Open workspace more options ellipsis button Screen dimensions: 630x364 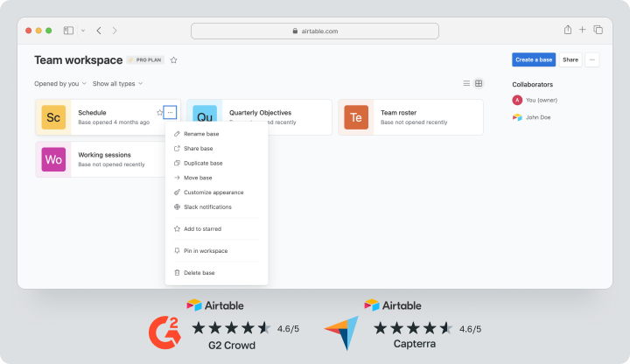(x=592, y=59)
